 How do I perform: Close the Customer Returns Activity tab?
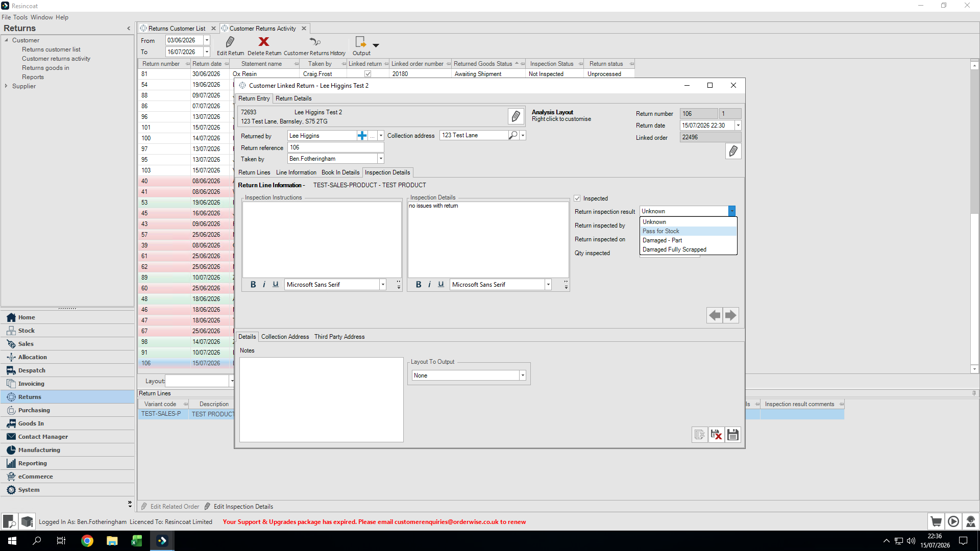click(304, 29)
